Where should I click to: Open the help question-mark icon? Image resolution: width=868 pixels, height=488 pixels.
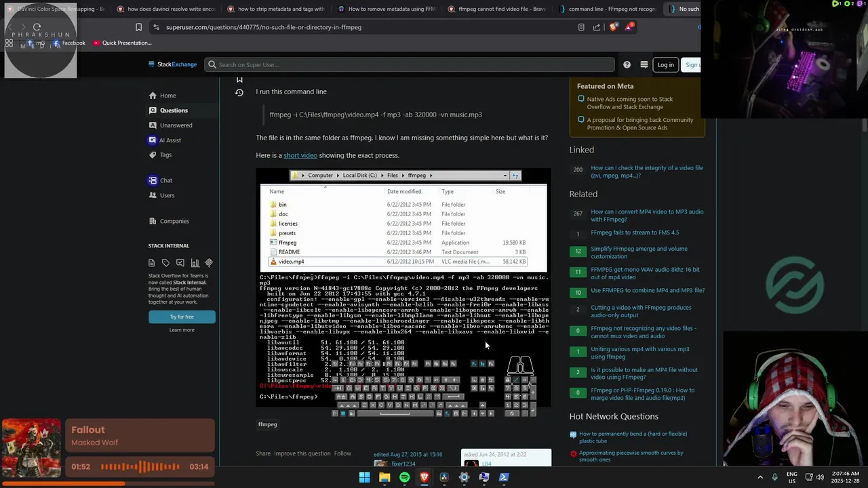tap(627, 64)
